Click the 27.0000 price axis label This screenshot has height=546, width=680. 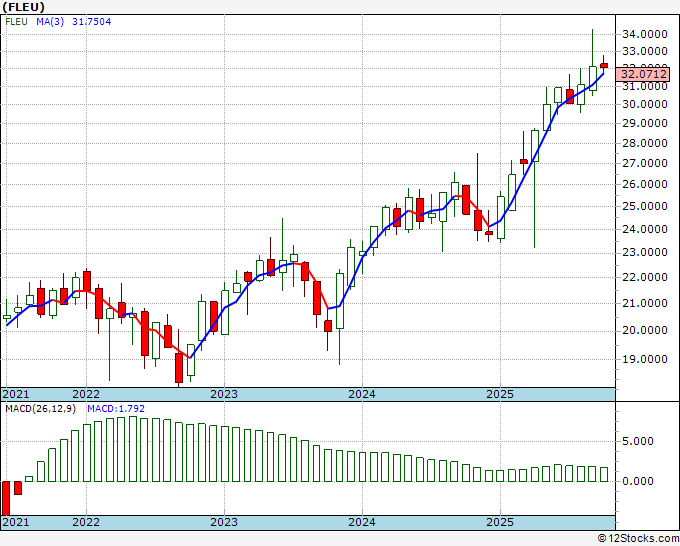click(x=644, y=163)
